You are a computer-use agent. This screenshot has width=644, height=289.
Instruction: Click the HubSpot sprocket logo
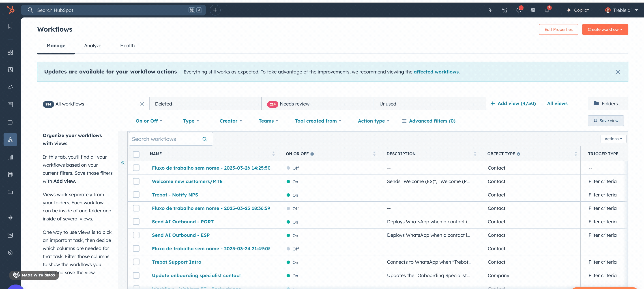coord(10,10)
